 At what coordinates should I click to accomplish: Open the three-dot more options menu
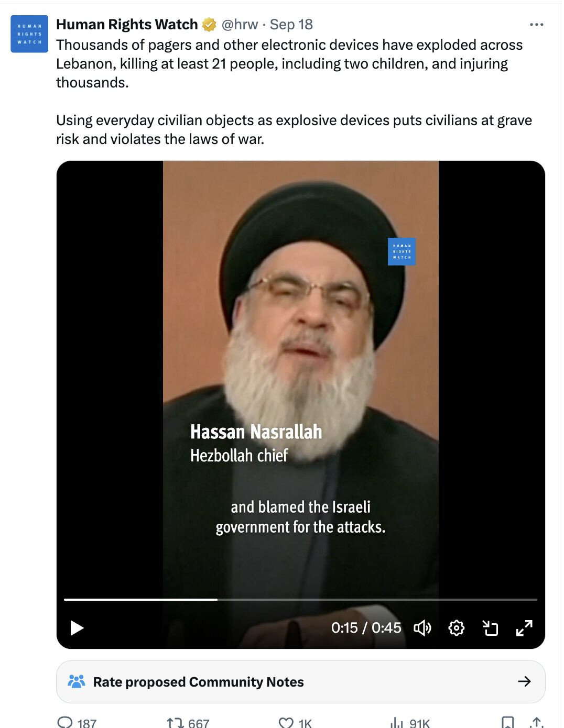click(536, 25)
